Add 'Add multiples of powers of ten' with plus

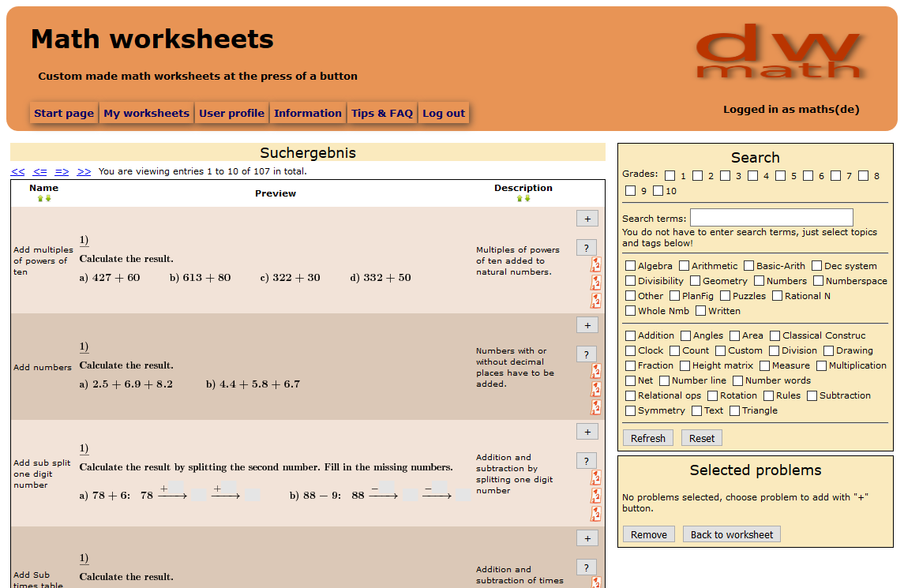[x=587, y=219]
